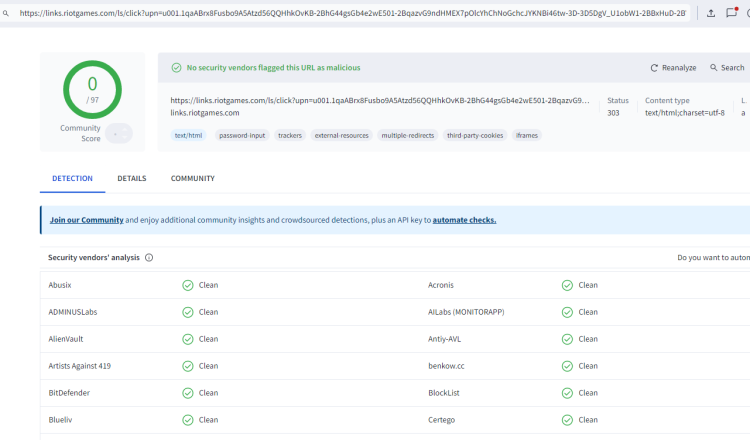Image resolution: width=750 pixels, height=440 pixels.
Task: Click the AlienVault clean check icon
Action: (188, 339)
